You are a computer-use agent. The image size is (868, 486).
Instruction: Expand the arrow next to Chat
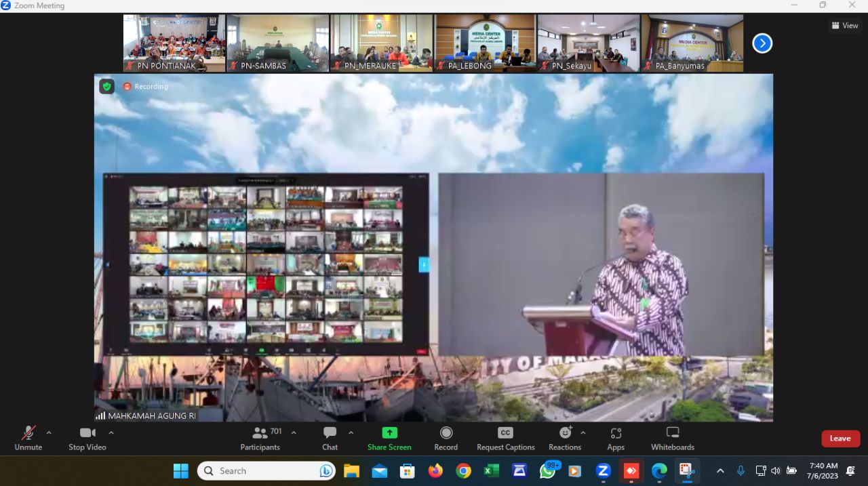click(351, 432)
